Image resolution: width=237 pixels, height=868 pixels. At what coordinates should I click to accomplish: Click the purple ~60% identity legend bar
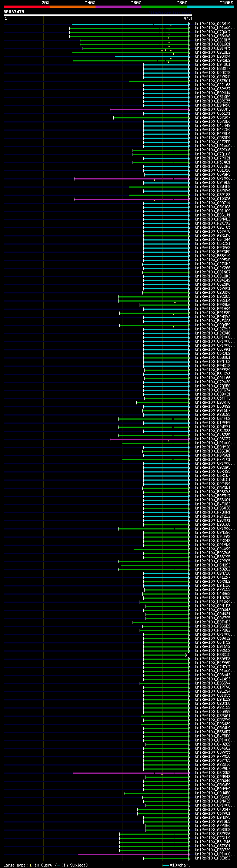pos(118,7)
